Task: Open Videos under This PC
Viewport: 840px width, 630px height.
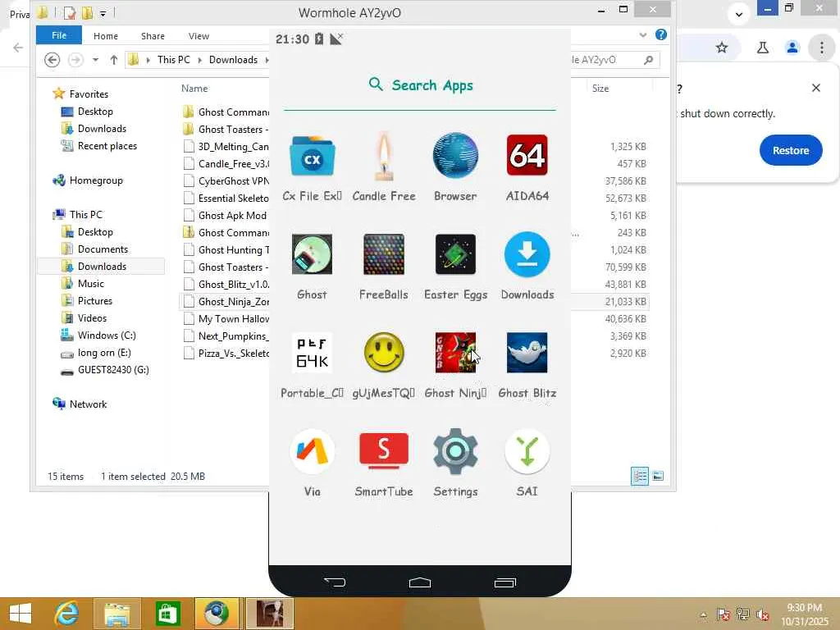Action: (92, 318)
